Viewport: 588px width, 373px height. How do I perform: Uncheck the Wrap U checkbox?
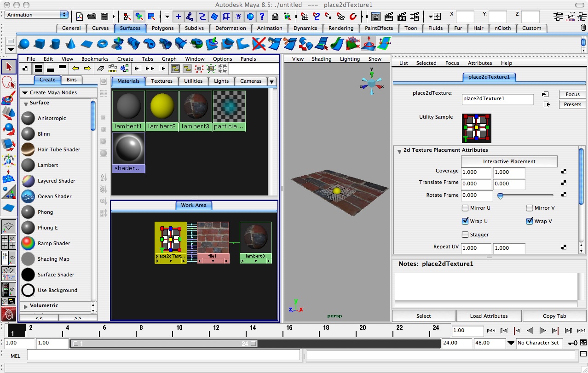[465, 221]
